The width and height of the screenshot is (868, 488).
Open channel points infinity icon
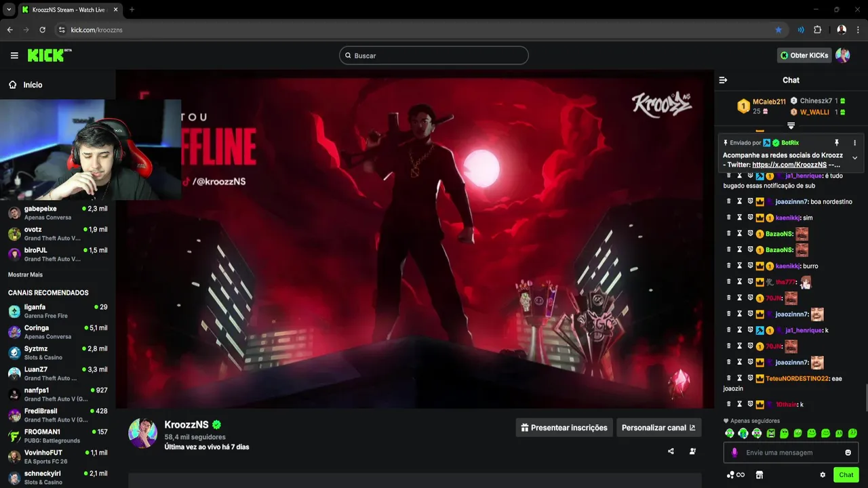(x=736, y=475)
